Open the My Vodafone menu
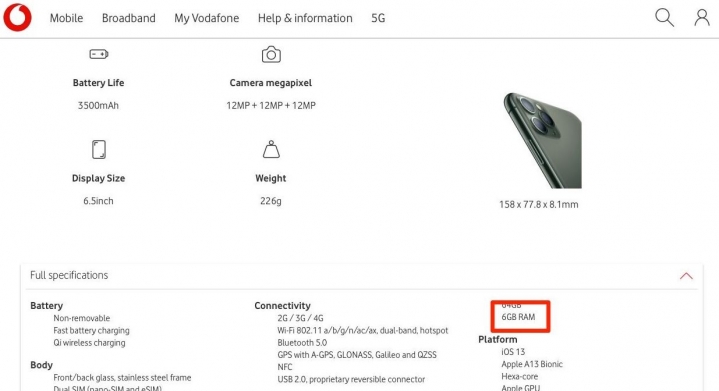The image size is (719, 391). coord(206,18)
